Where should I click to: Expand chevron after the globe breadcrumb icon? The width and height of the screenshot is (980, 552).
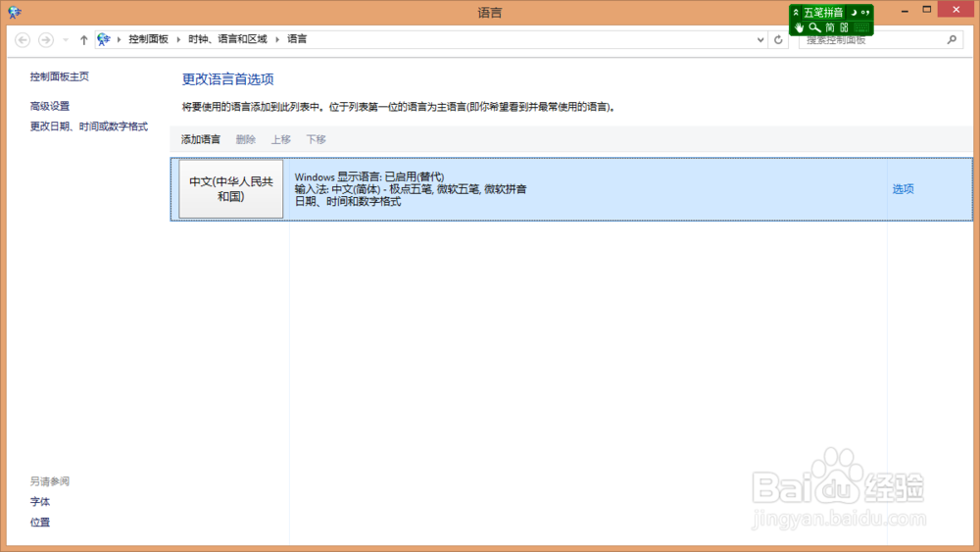click(119, 39)
